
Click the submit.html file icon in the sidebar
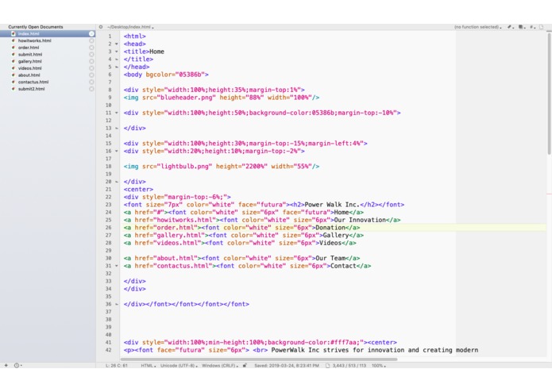pyautogui.click(x=13, y=55)
